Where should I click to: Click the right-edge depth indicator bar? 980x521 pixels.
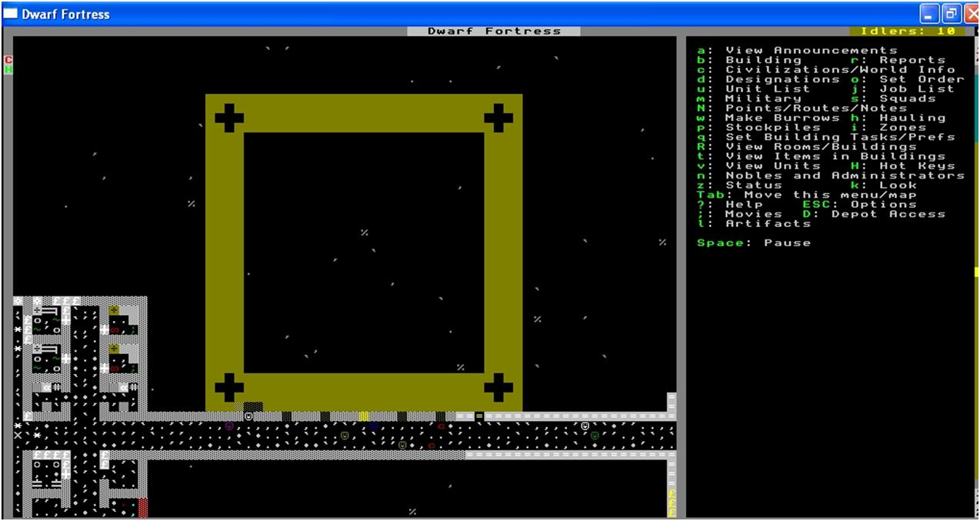pos(977,277)
